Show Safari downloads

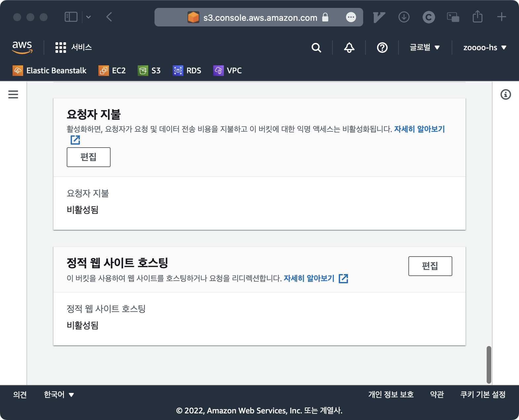pyautogui.click(x=404, y=17)
